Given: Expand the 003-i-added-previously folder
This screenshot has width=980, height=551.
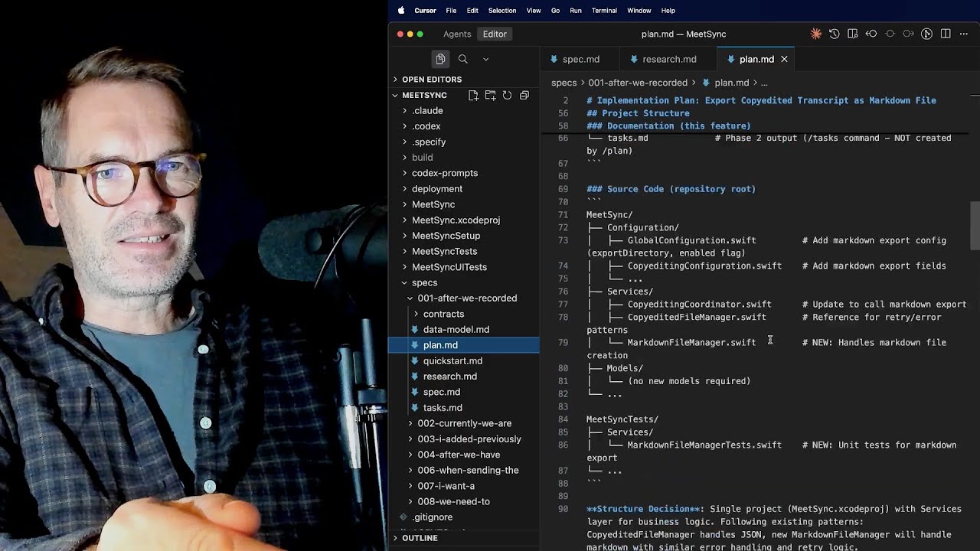Looking at the screenshot, I should click(x=463, y=439).
